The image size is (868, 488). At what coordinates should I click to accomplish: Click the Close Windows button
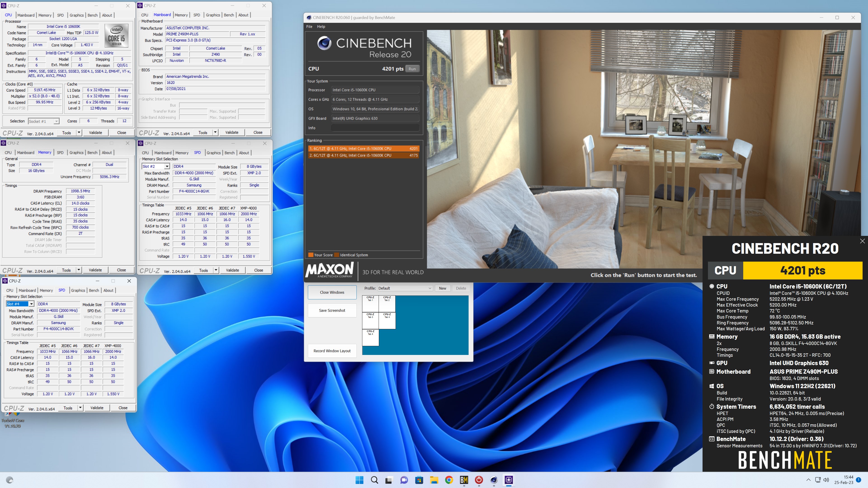pos(332,292)
